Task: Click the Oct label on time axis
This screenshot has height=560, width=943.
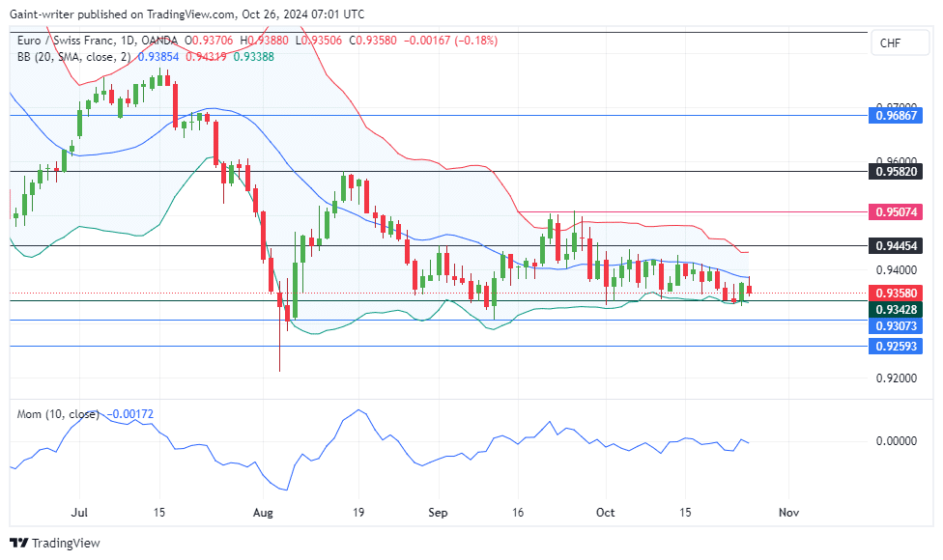Action: [x=605, y=513]
